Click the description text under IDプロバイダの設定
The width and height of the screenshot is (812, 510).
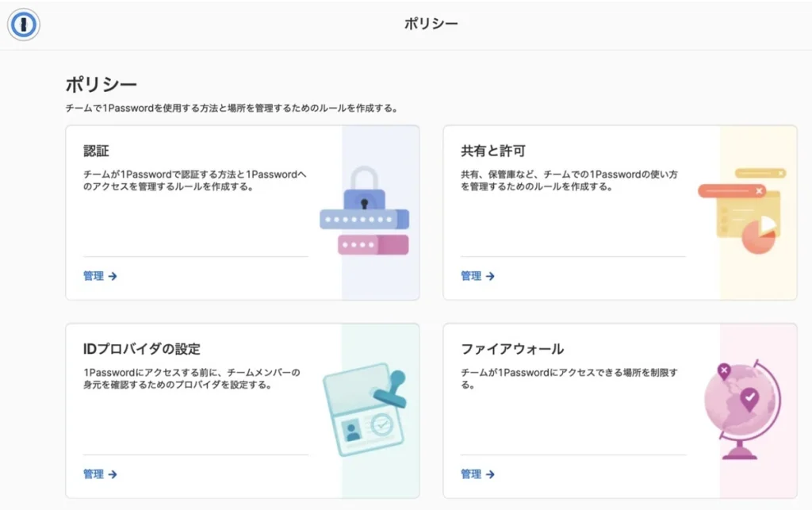191,378
